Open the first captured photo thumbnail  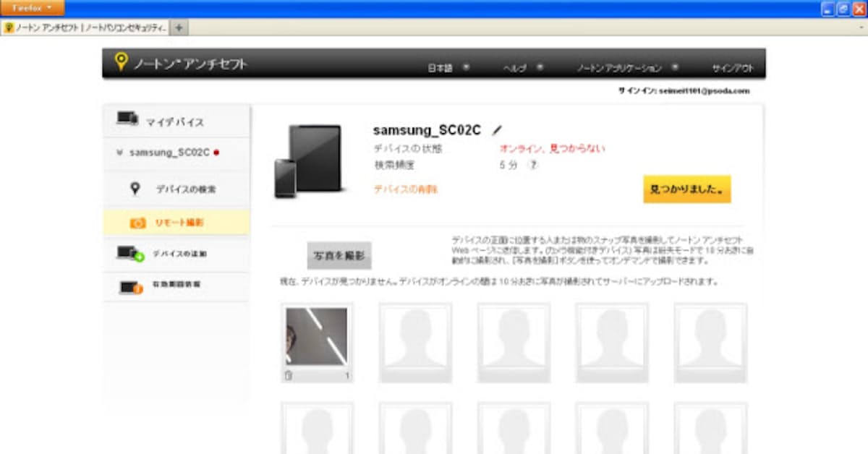(x=316, y=336)
